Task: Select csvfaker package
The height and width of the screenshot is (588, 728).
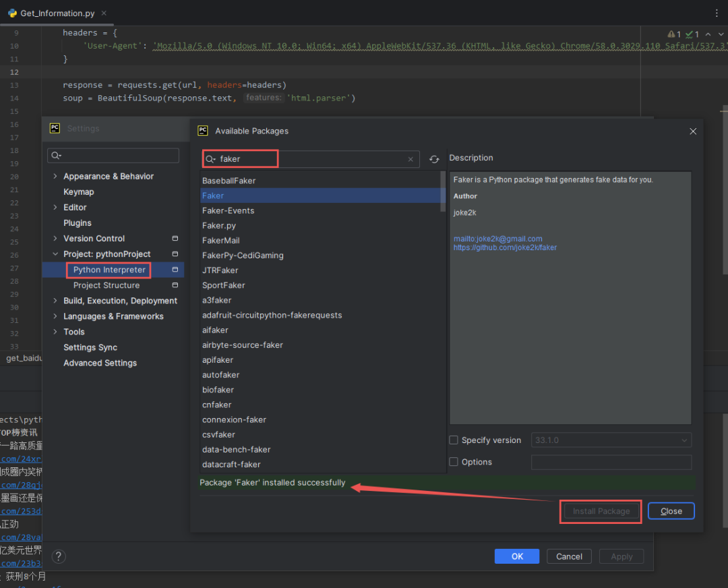Action: point(321,434)
